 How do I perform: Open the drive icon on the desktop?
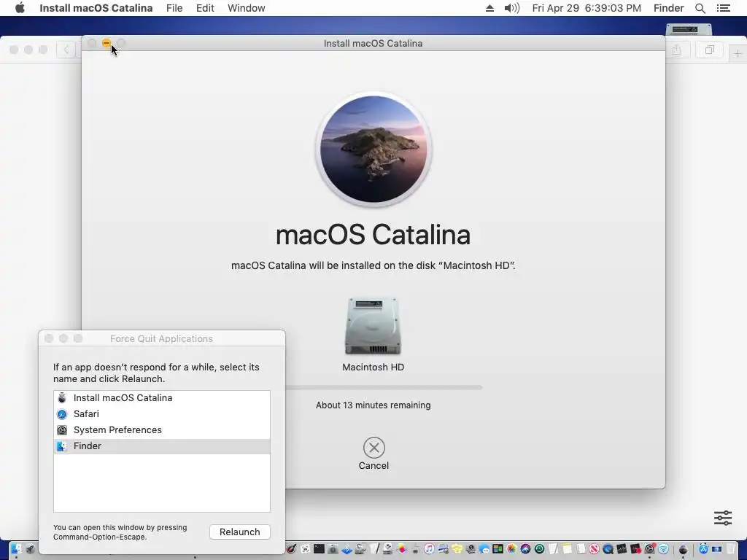pos(689,29)
